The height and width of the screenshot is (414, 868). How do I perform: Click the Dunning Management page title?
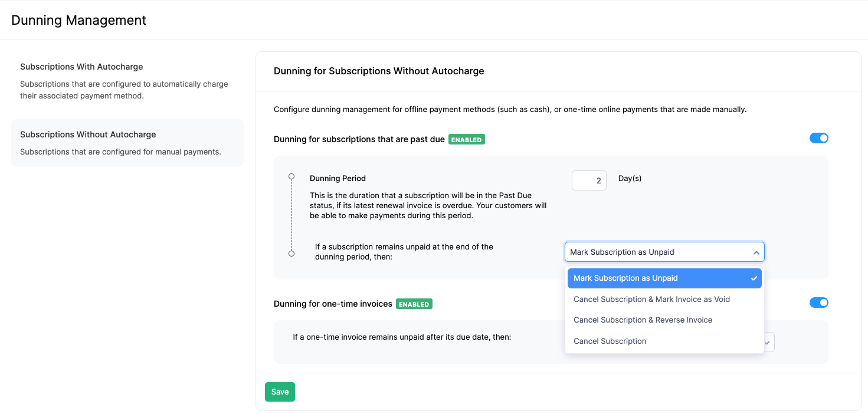[x=78, y=19]
